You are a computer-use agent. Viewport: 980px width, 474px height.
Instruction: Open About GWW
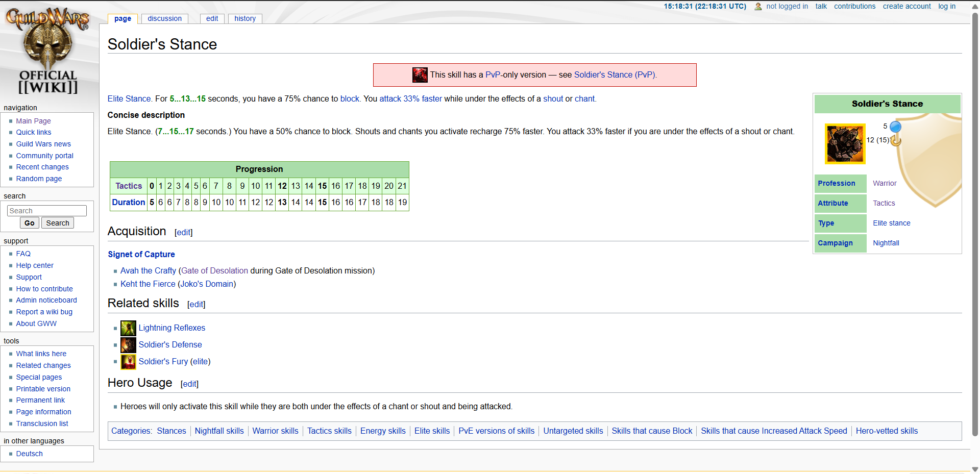(36, 323)
